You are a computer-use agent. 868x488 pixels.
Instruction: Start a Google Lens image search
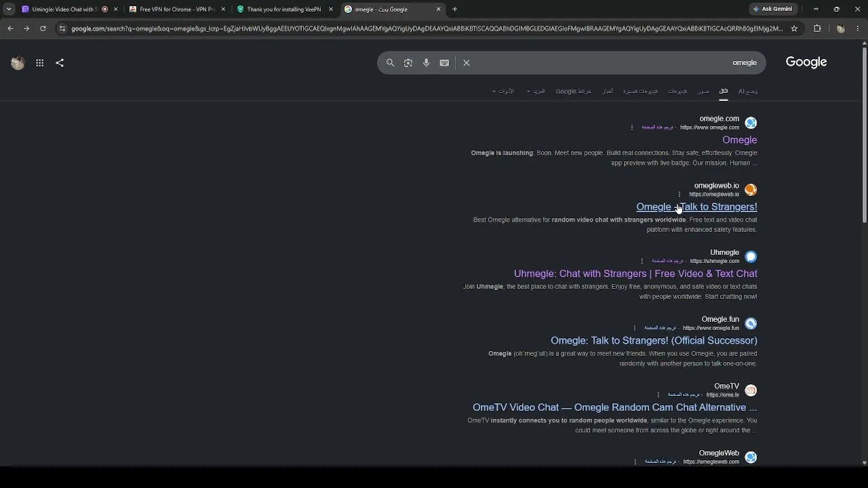pyautogui.click(x=408, y=63)
